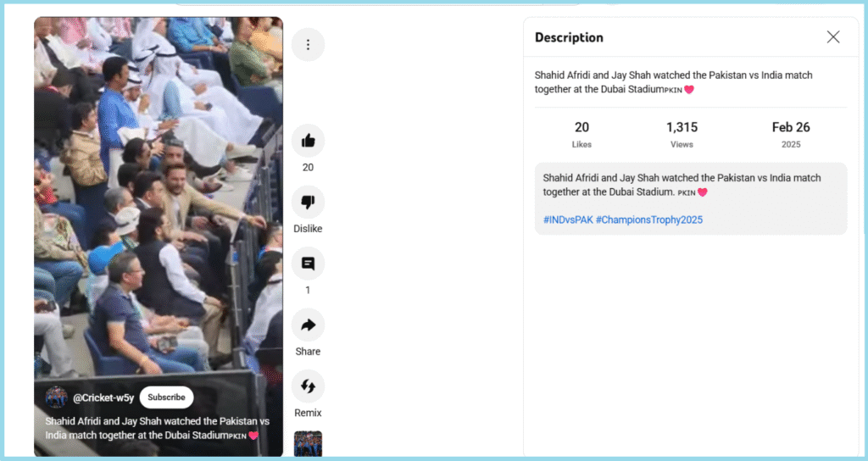The width and height of the screenshot is (868, 461).
Task: Click the 1,315 Views stat
Action: pyautogui.click(x=682, y=135)
